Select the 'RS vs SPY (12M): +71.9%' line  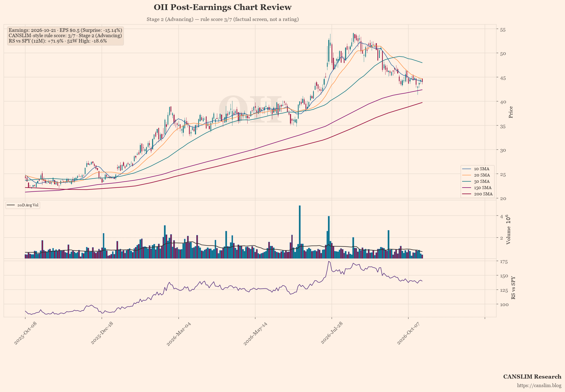[x=58, y=41]
